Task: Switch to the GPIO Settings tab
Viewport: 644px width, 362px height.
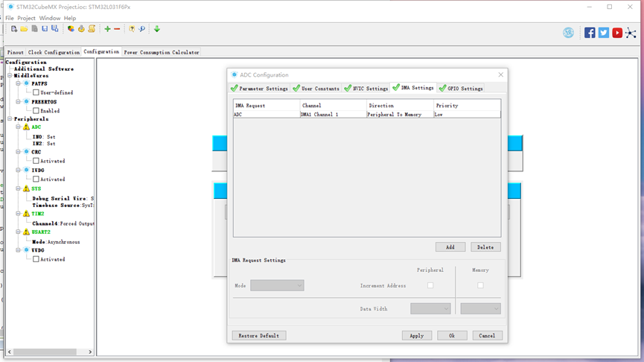Action: (461, 89)
